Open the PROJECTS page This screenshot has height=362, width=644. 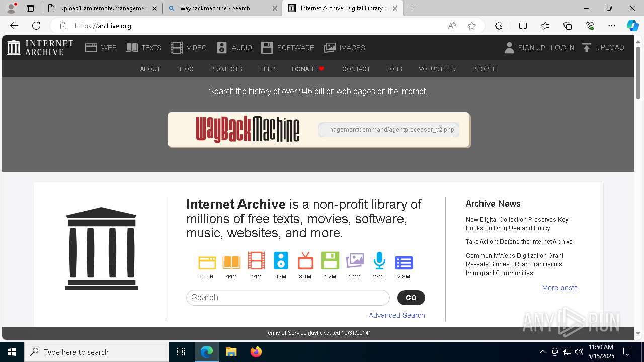click(226, 69)
